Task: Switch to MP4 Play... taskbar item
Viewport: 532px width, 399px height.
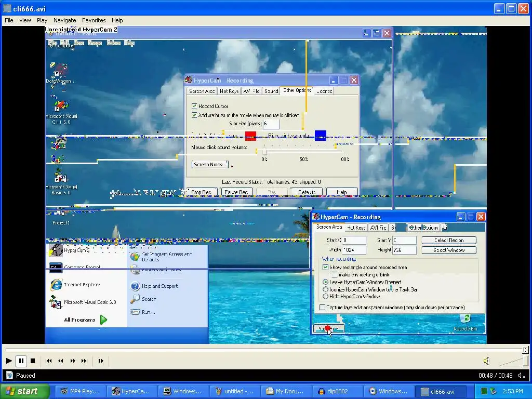Action: click(x=80, y=391)
